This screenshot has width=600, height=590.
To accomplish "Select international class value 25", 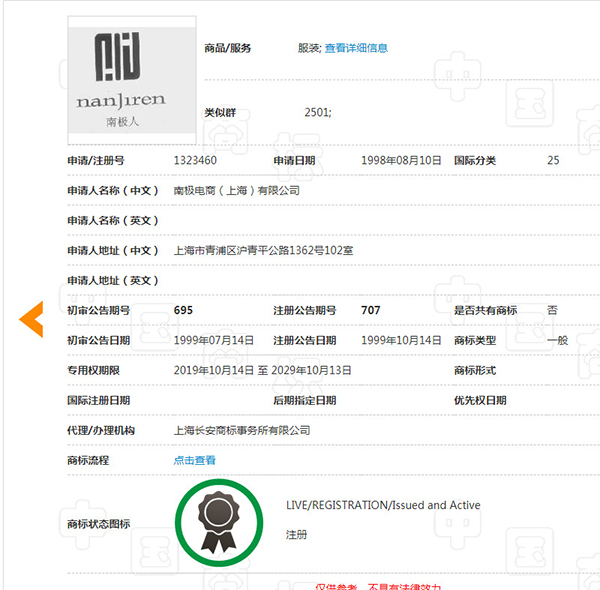I will click(x=553, y=160).
